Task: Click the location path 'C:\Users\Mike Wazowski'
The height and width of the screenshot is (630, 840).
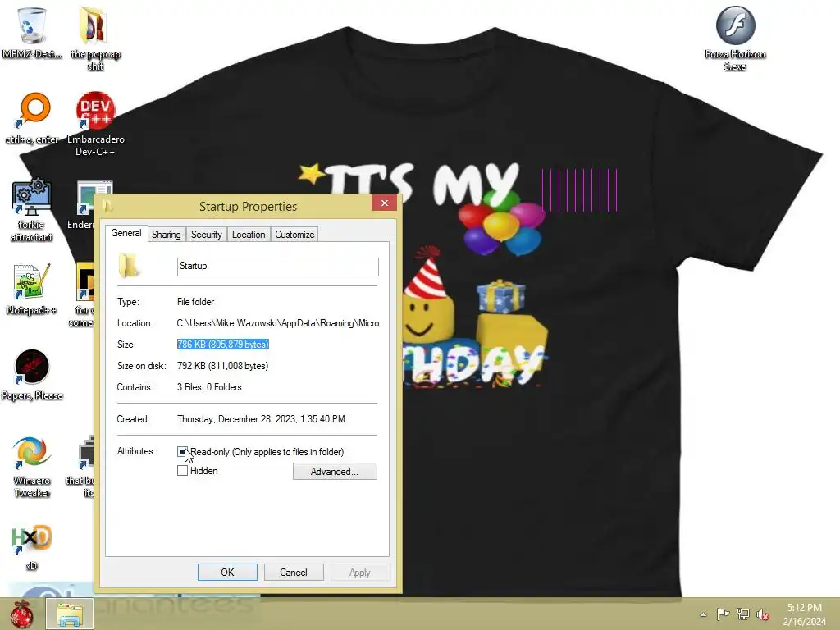Action: 278,323
